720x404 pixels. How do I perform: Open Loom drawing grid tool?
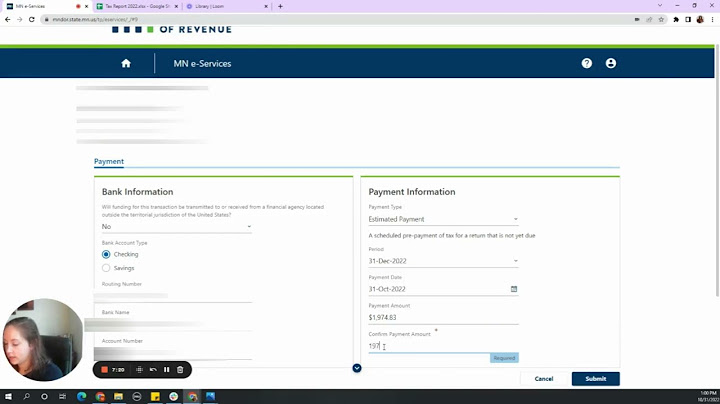click(x=139, y=370)
